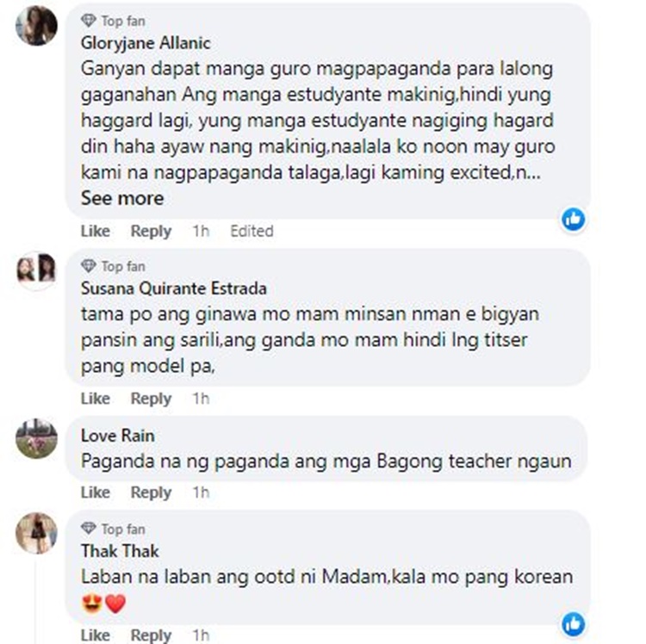Image resolution: width=646 pixels, height=644 pixels.
Task: Like Love Rain's comment
Action: click(x=95, y=492)
